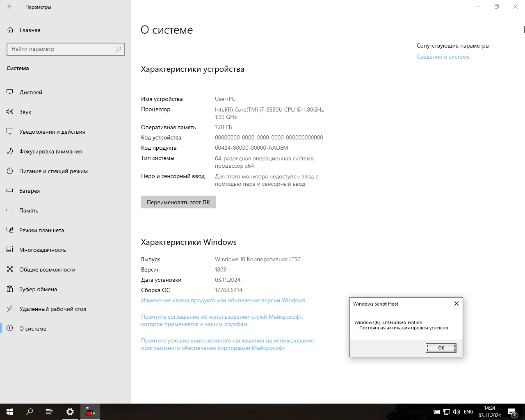Click the Уведомления message icon
This screenshot has width=525, height=420.
pyautogui.click(x=10, y=131)
